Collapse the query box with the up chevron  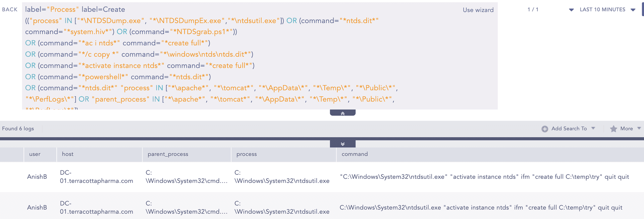[342, 113]
